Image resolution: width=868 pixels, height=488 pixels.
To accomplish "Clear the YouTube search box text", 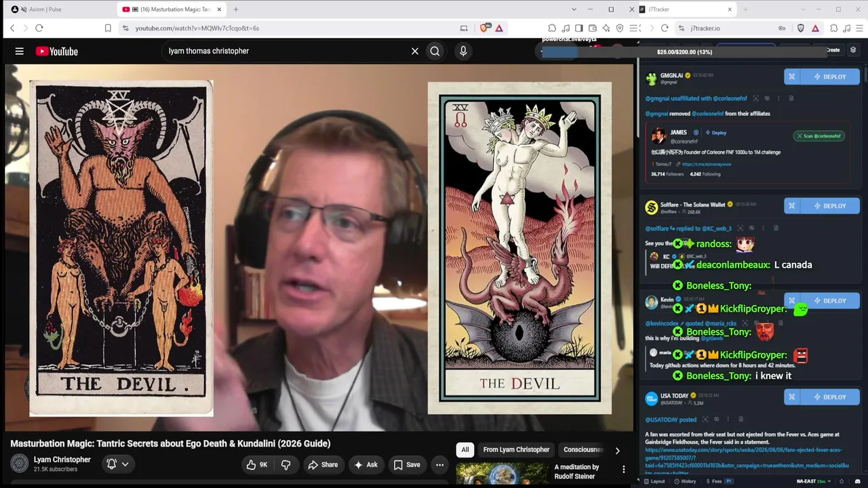I will [x=415, y=51].
